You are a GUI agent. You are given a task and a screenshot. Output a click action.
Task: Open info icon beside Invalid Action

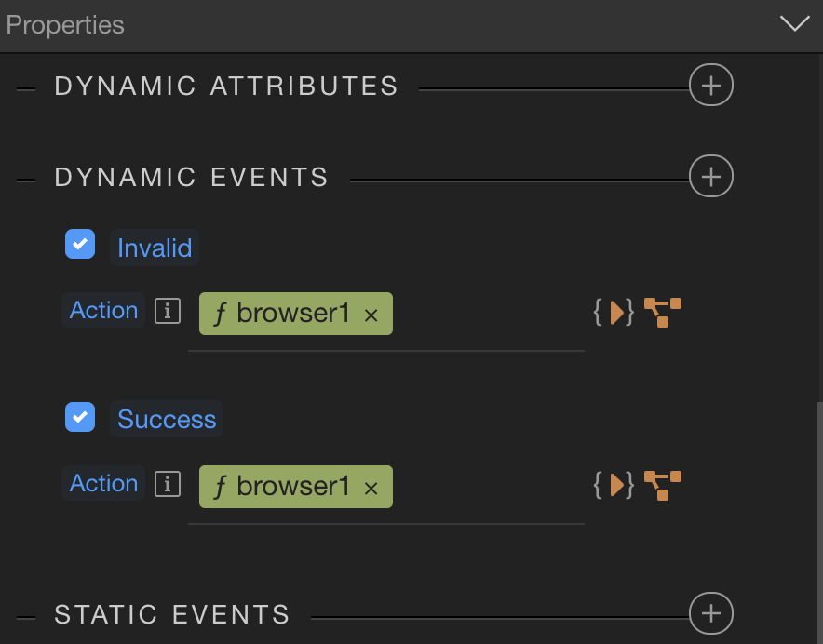point(168,311)
